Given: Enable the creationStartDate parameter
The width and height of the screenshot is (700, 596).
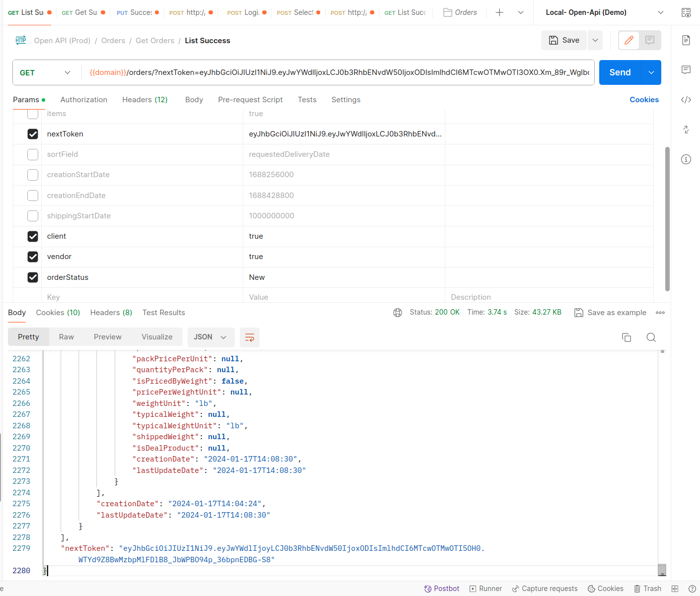Looking at the screenshot, I should [33, 175].
